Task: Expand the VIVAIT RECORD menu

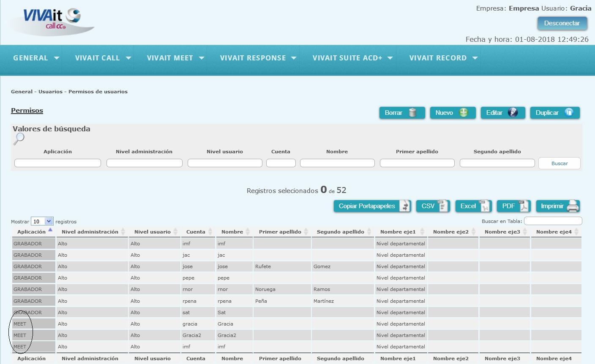Action: click(x=443, y=58)
